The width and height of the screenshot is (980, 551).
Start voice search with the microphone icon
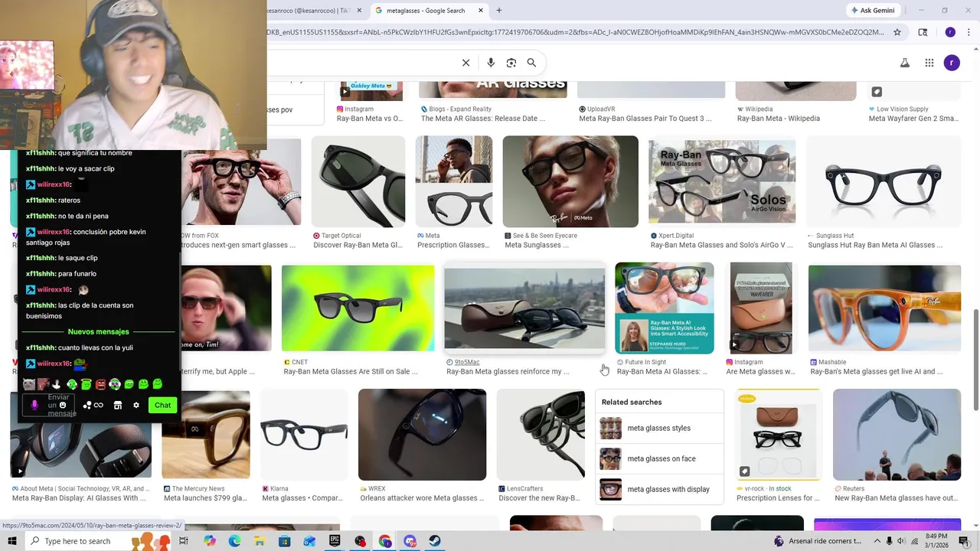point(491,63)
